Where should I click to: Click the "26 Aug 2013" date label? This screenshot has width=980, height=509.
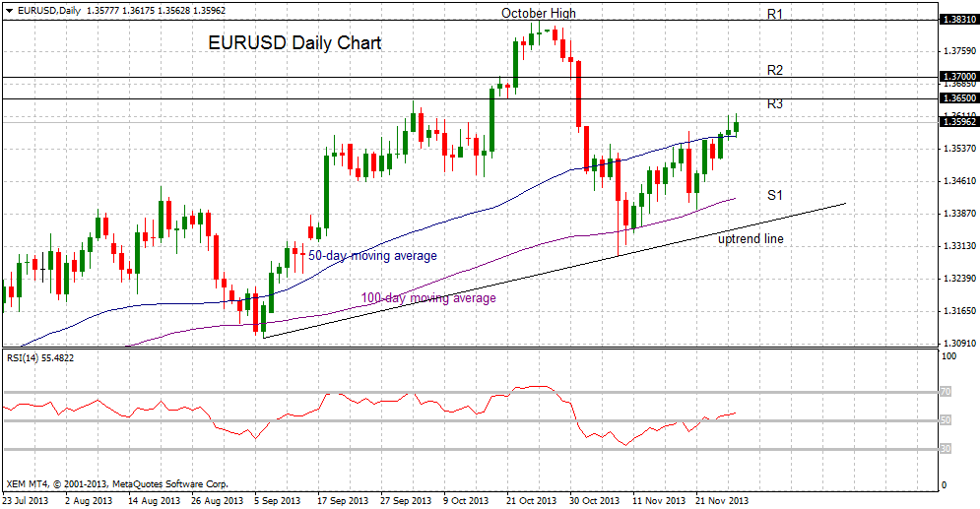pos(217,501)
